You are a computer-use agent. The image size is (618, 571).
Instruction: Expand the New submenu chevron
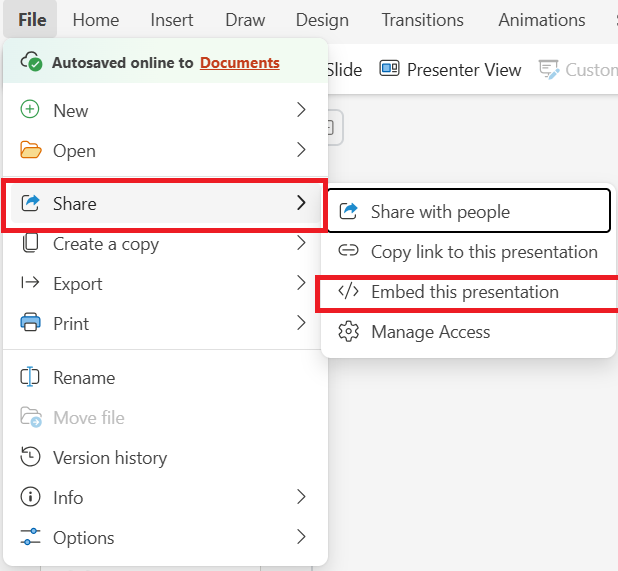click(301, 110)
